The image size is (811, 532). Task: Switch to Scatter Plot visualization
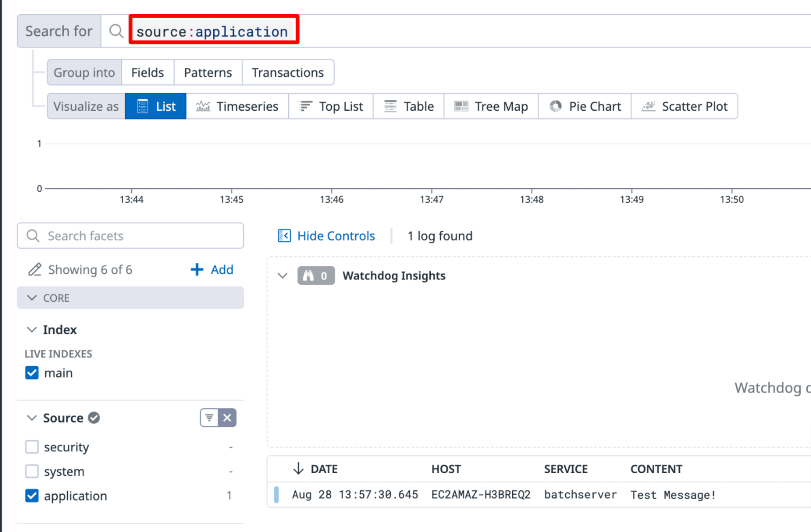[684, 106]
